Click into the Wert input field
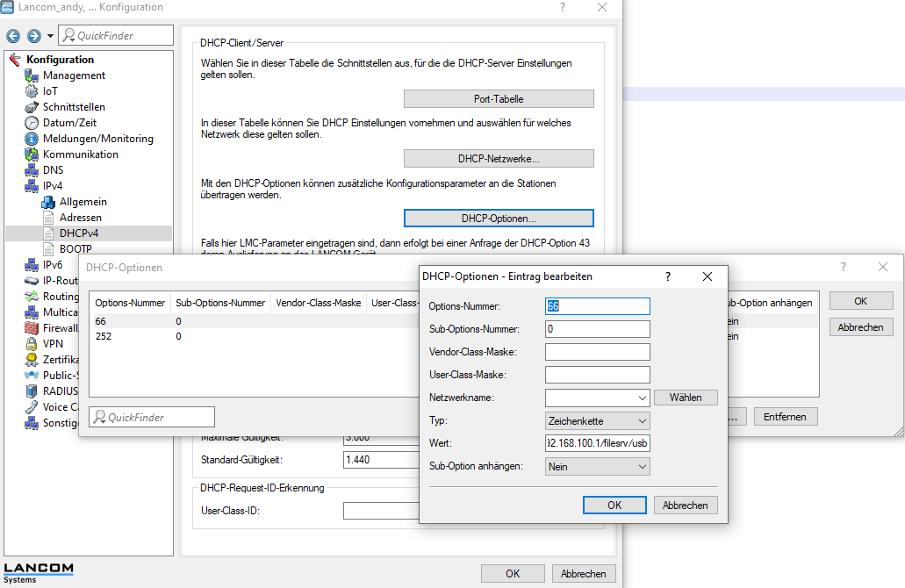 598,443
